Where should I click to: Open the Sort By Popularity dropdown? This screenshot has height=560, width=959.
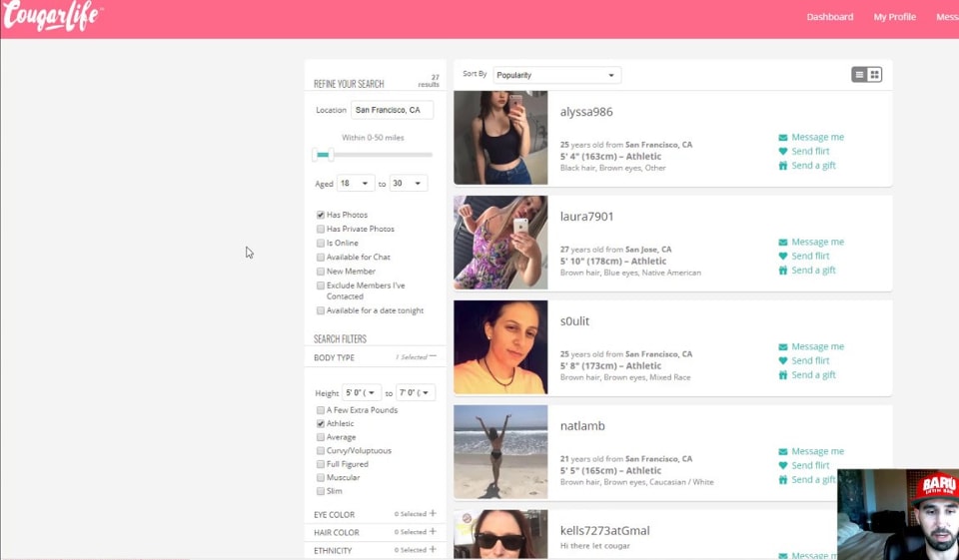click(556, 75)
